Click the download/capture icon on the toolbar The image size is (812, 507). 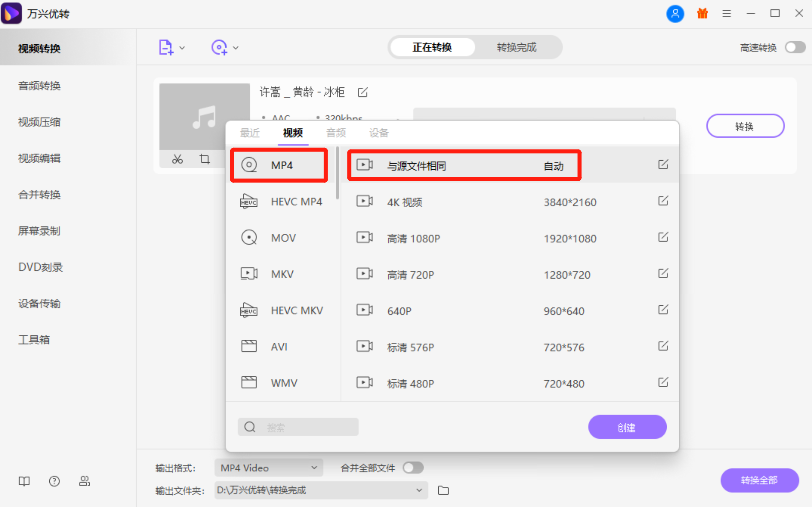click(x=219, y=47)
